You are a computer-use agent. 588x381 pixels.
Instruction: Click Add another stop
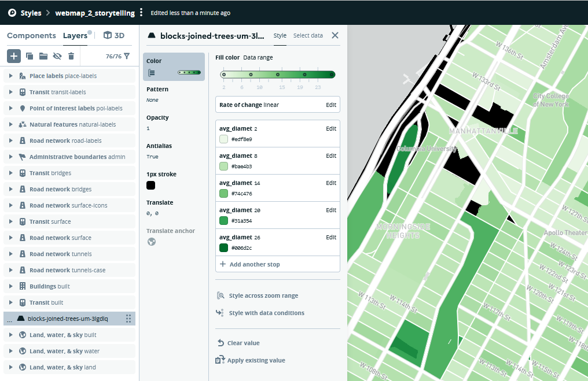coord(254,264)
